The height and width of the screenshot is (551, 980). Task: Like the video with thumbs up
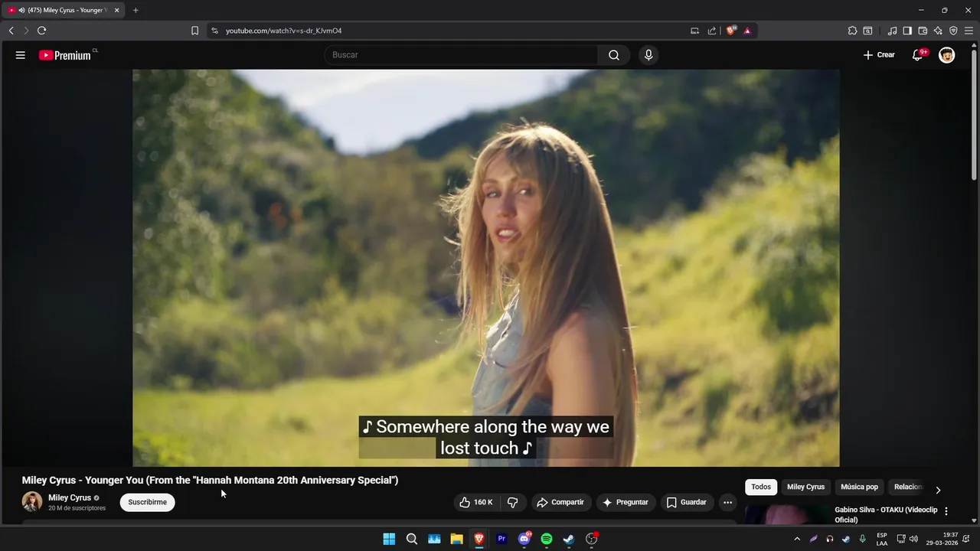point(475,502)
